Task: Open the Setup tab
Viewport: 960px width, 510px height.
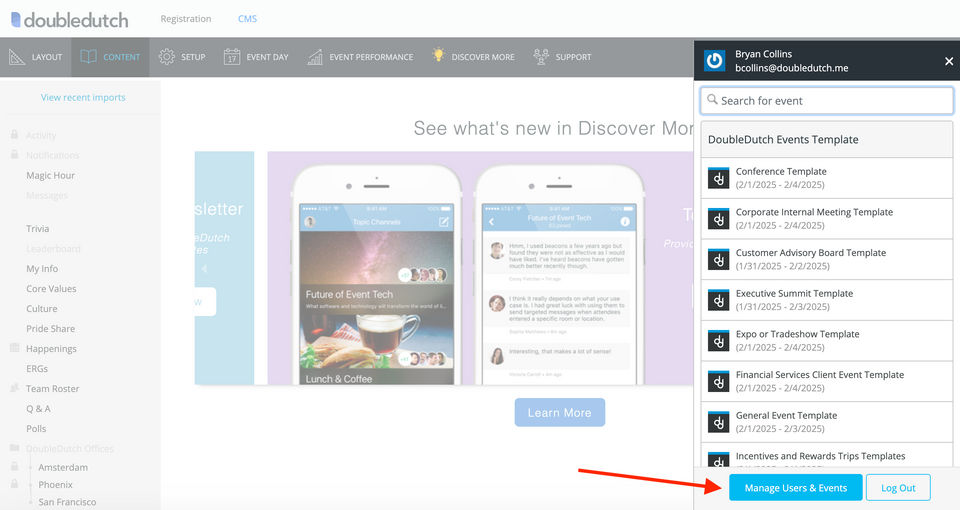Action: tap(182, 57)
